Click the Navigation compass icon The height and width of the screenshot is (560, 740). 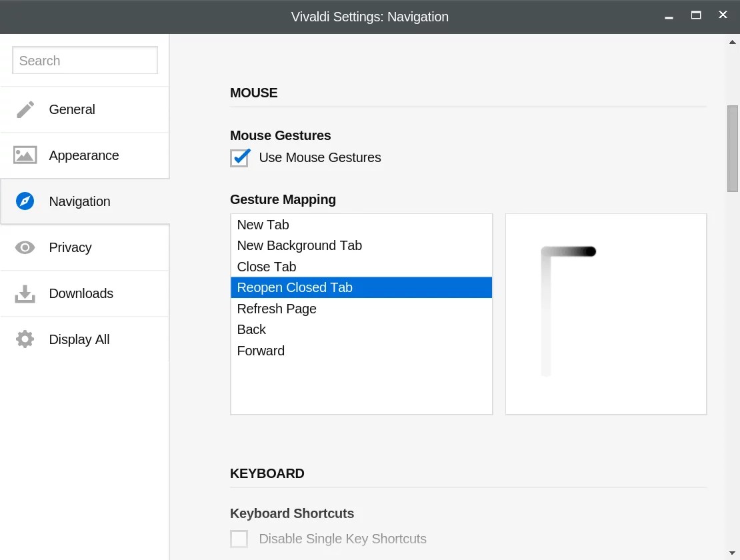[25, 201]
